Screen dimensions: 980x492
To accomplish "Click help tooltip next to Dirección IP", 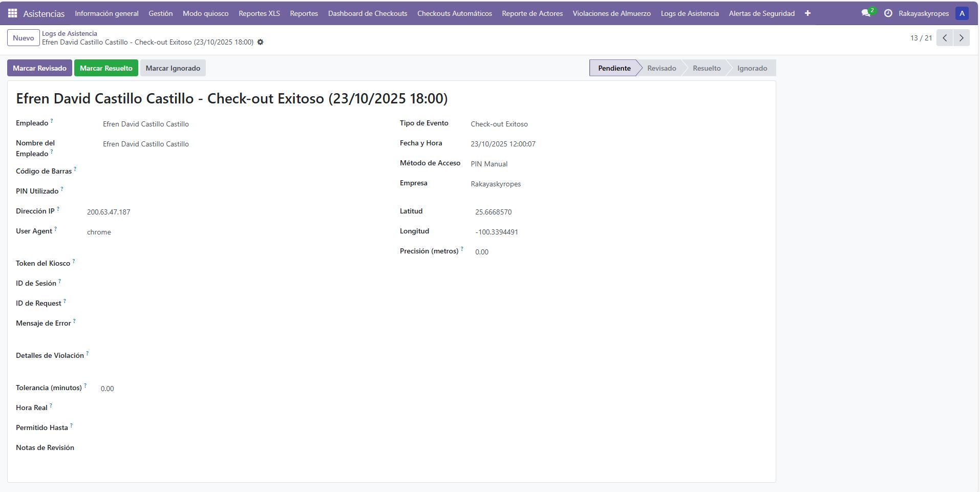I will click(x=58, y=209).
